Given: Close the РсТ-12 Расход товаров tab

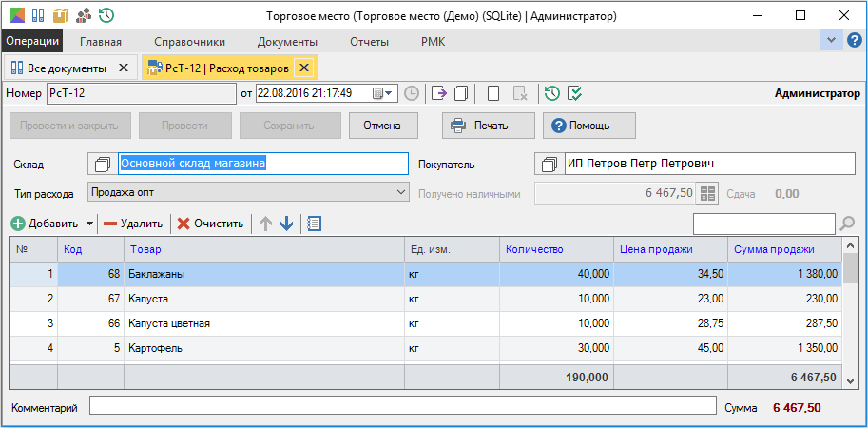Looking at the screenshot, I should tap(303, 68).
